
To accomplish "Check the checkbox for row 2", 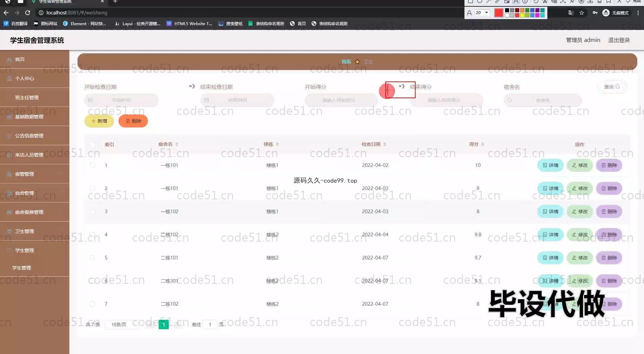I will click(92, 188).
